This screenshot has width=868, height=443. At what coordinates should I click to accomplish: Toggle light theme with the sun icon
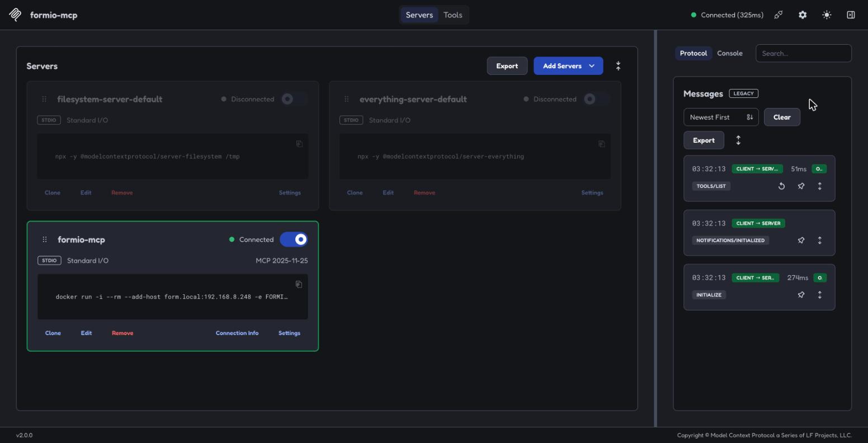click(827, 15)
